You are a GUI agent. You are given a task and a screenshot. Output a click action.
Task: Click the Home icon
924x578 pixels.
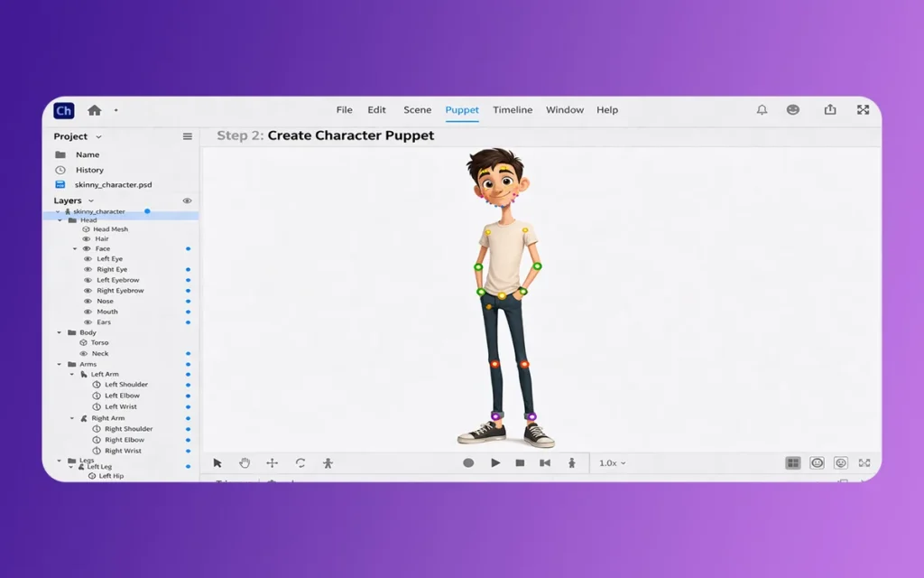coord(94,110)
